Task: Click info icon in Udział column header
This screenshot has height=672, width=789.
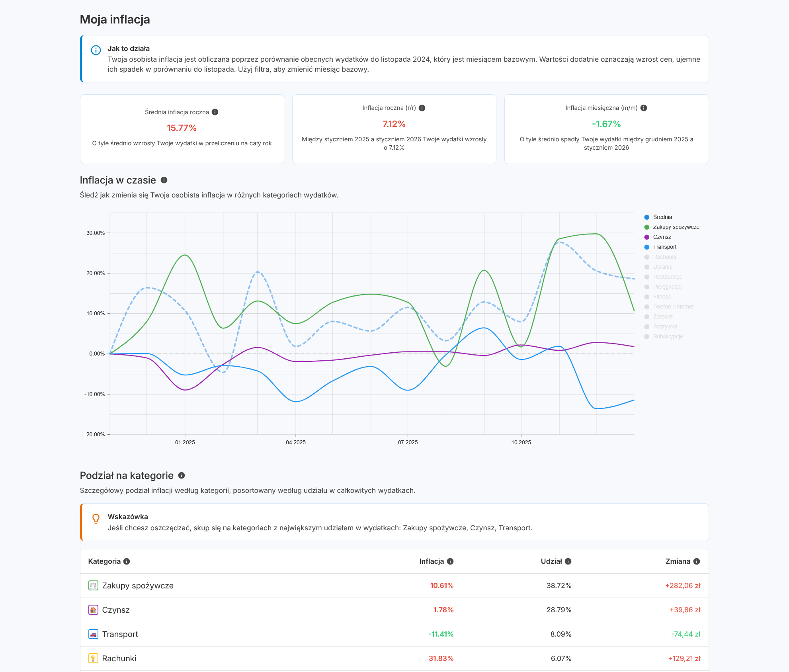Action: coord(568,561)
